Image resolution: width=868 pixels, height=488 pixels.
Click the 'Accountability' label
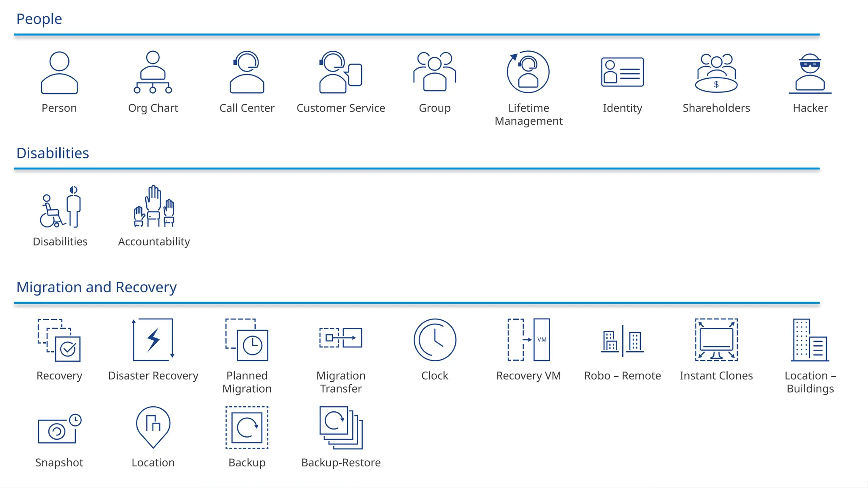[154, 242]
